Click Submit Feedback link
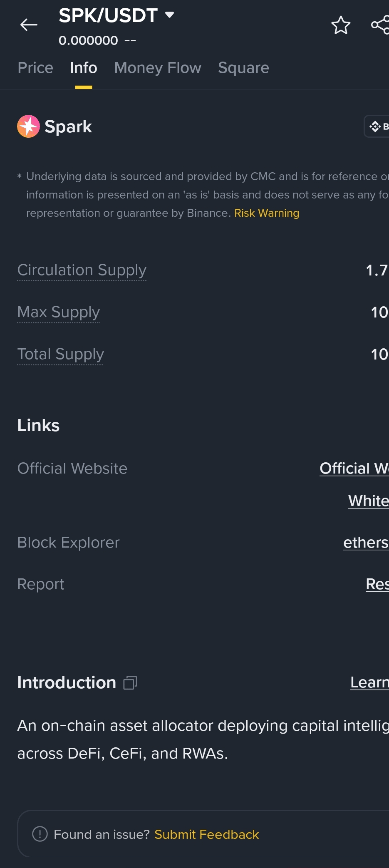 click(206, 834)
